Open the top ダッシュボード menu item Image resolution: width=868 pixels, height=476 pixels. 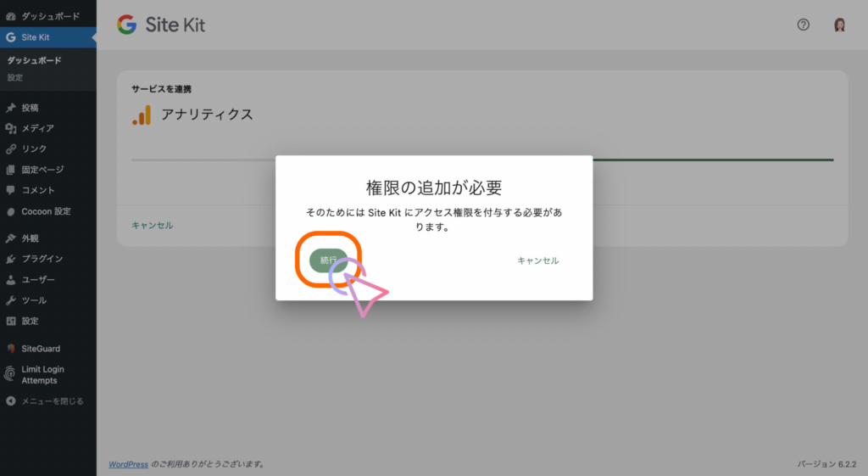point(50,16)
